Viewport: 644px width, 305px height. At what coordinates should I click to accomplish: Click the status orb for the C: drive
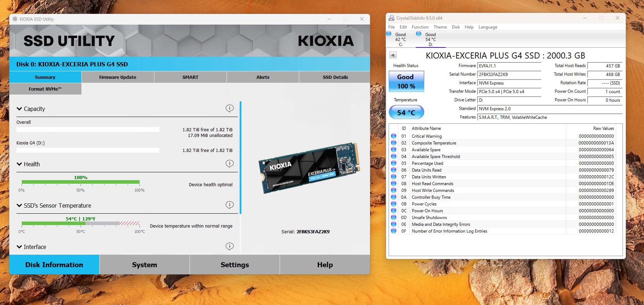389,34
